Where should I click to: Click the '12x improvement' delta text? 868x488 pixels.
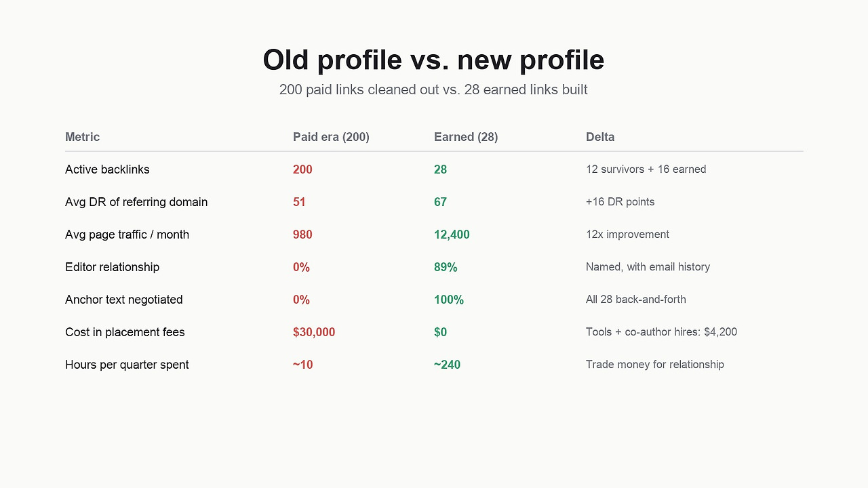click(627, 235)
